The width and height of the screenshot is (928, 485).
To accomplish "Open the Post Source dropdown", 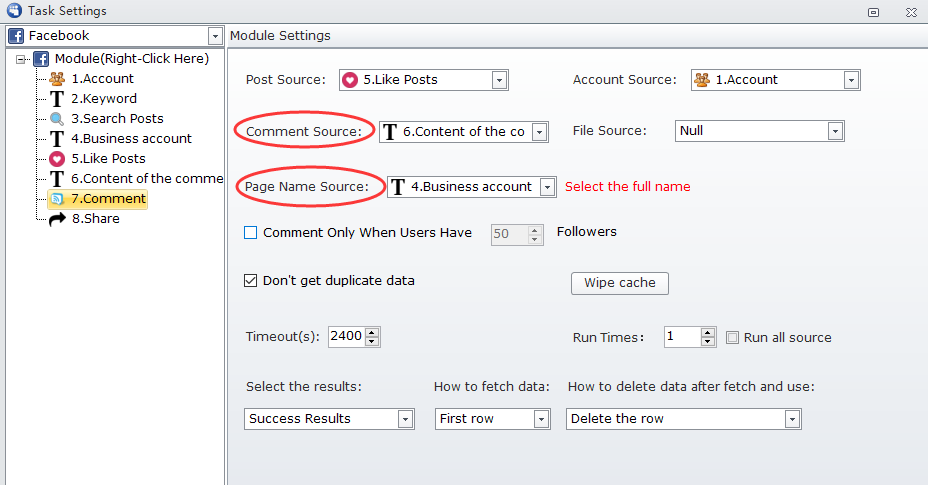I will click(499, 80).
